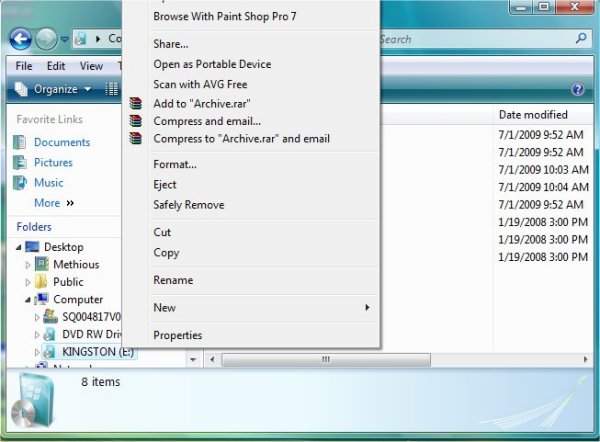This screenshot has height=442, width=600.
Task: Expand the Methious tree node
Action: 28,265
